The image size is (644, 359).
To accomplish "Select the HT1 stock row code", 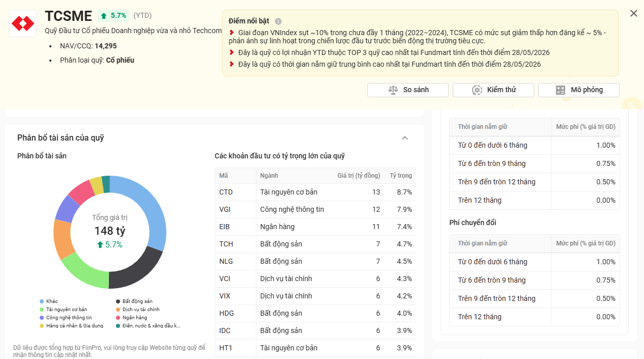I will point(225,348).
